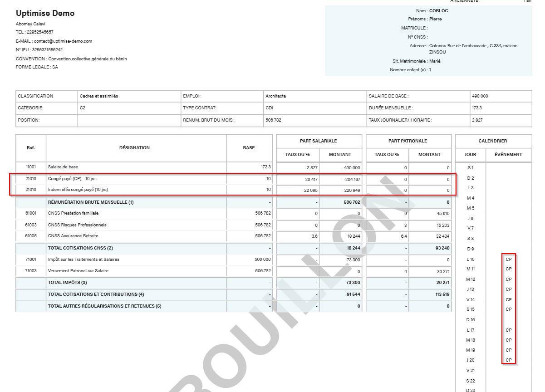Click calendar day D 16
The width and height of the screenshot is (545, 392).
click(471, 320)
